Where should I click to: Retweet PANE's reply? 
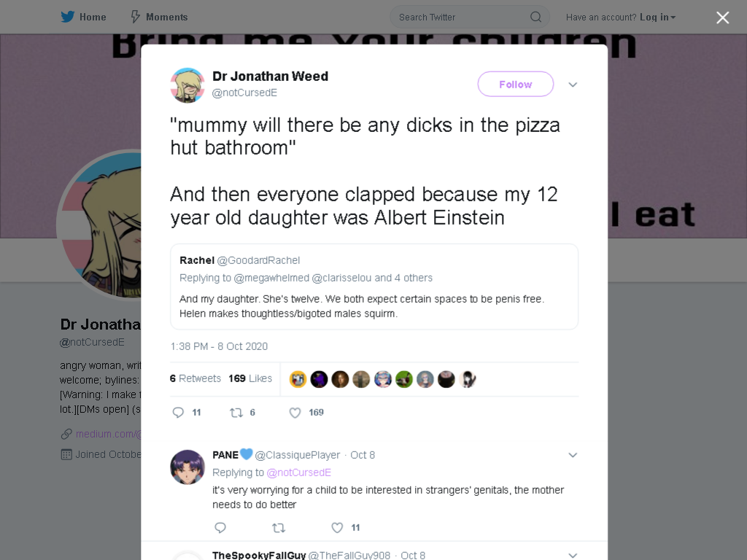[279, 528]
